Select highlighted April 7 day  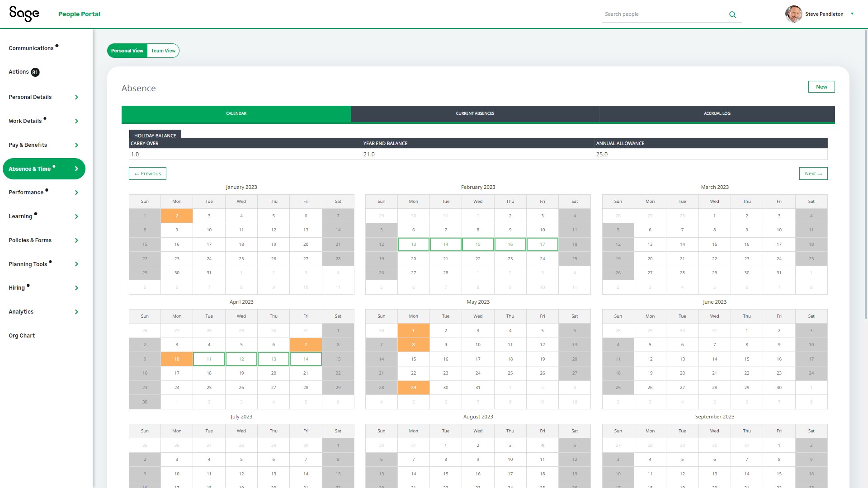point(306,345)
